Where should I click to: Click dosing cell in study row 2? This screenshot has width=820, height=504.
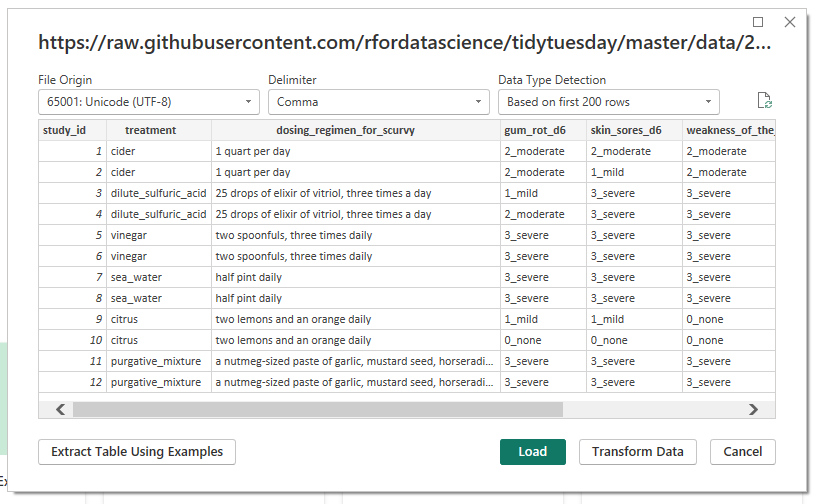coord(356,172)
